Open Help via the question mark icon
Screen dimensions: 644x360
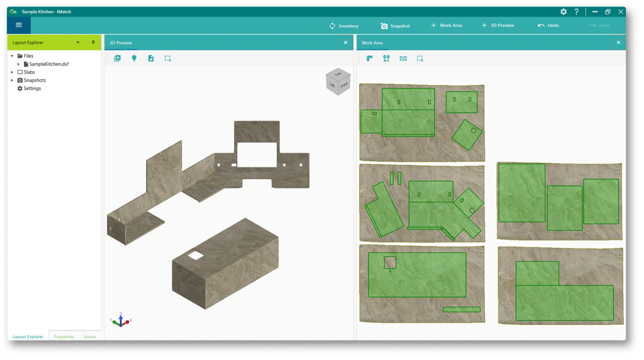(576, 11)
